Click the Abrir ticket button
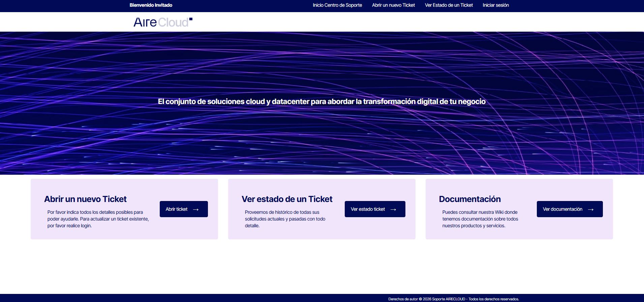The image size is (644, 302). [x=184, y=209]
